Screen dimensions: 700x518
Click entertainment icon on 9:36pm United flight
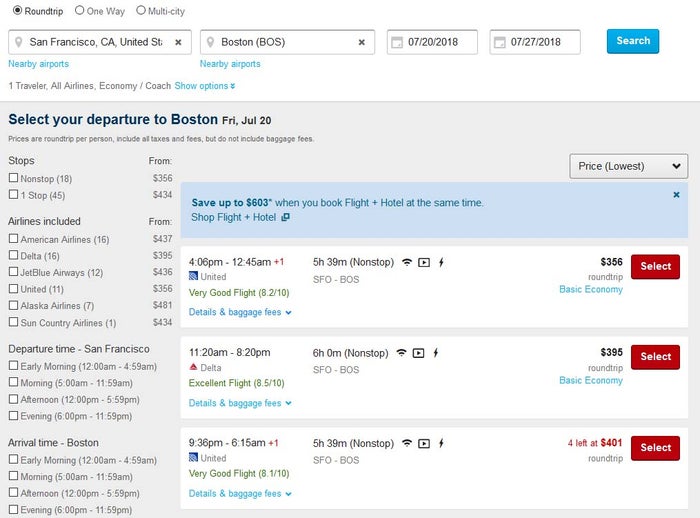424,443
